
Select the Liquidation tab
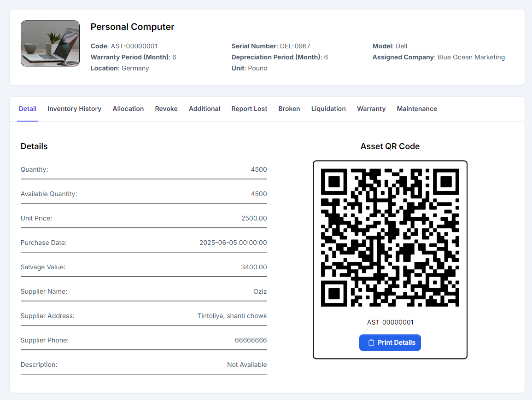pyautogui.click(x=328, y=109)
